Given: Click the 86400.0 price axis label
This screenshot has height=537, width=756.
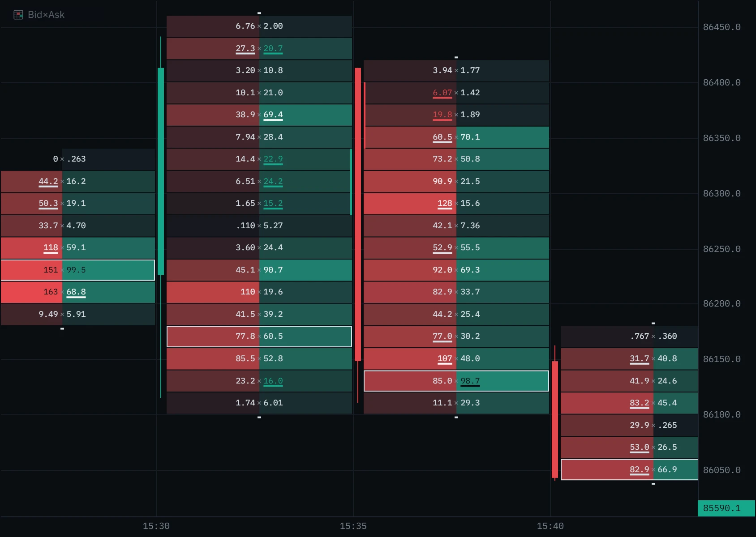Looking at the screenshot, I should (x=722, y=83).
